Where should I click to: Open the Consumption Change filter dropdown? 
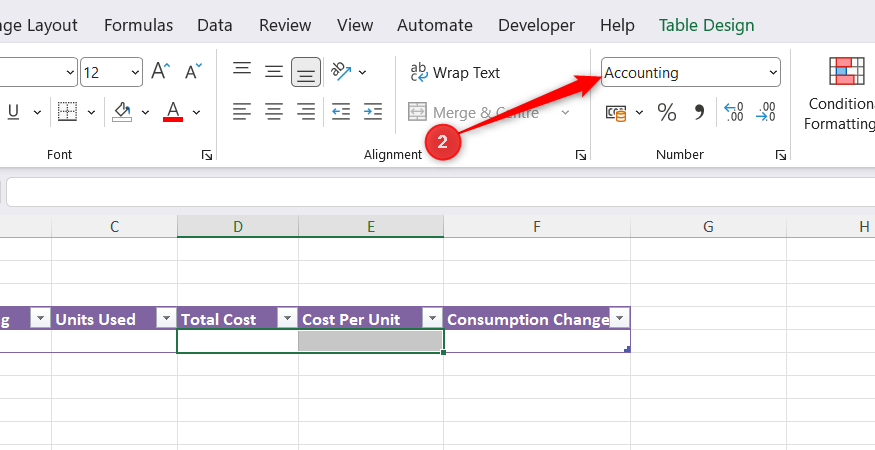click(619, 318)
